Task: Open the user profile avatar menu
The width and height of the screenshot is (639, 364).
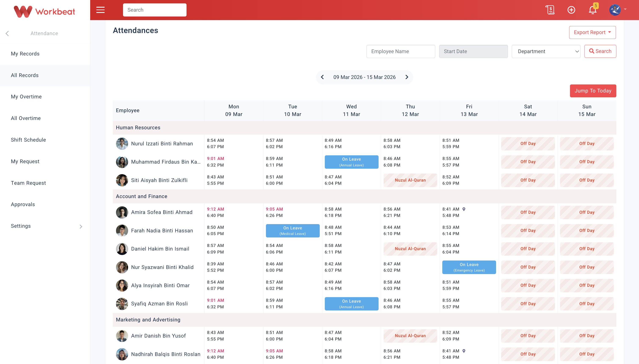Action: click(x=615, y=10)
